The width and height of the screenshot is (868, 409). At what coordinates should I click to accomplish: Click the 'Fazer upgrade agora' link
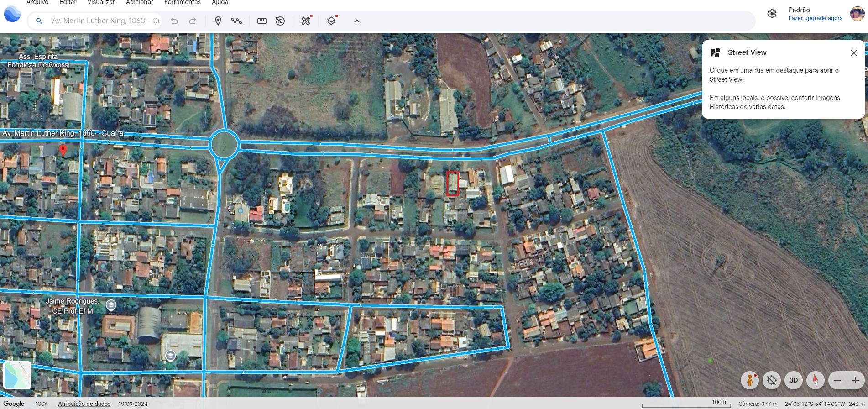point(815,18)
